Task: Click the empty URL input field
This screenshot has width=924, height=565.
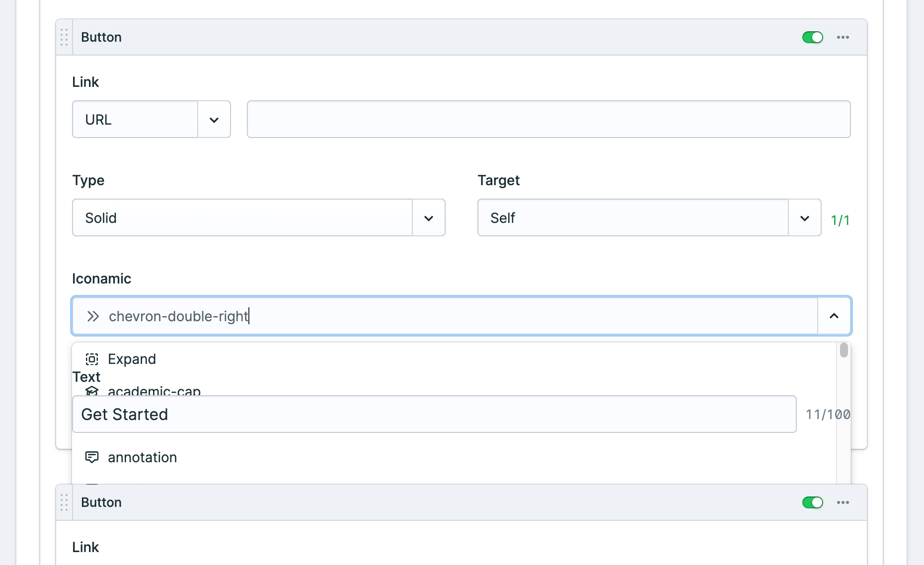Action: pos(549,119)
